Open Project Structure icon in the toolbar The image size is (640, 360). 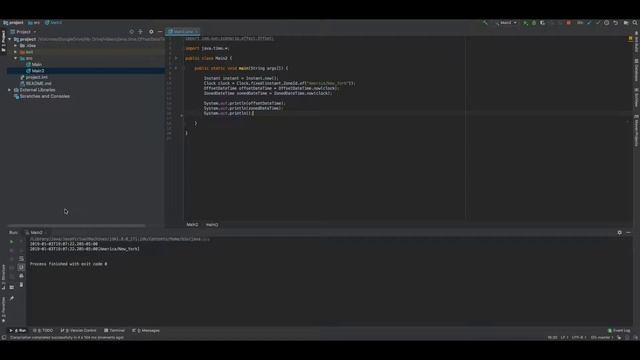coord(626,23)
